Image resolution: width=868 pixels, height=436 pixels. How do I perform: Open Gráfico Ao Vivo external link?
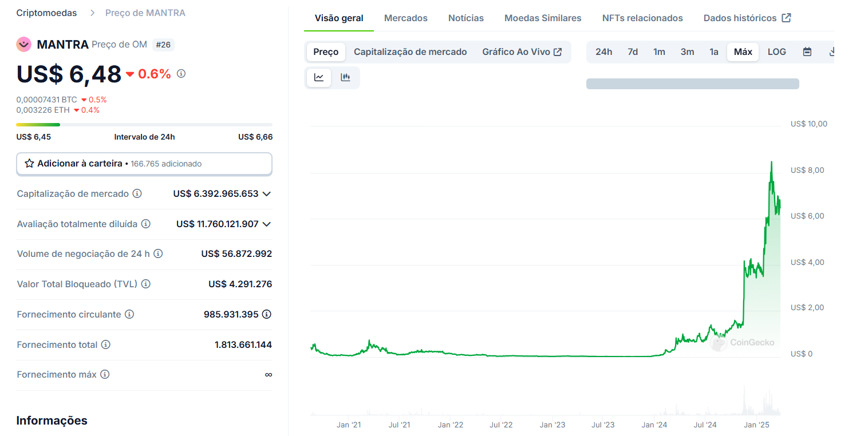pyautogui.click(x=522, y=52)
